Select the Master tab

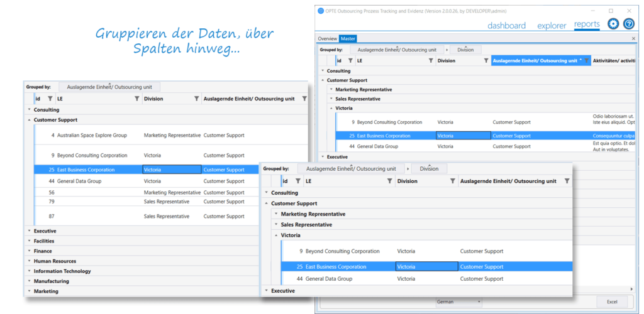point(348,39)
